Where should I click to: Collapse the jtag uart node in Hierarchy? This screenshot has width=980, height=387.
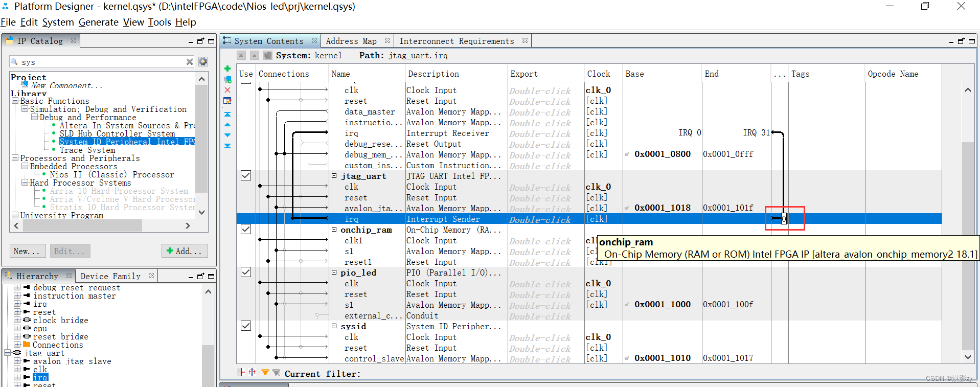[x=8, y=353]
